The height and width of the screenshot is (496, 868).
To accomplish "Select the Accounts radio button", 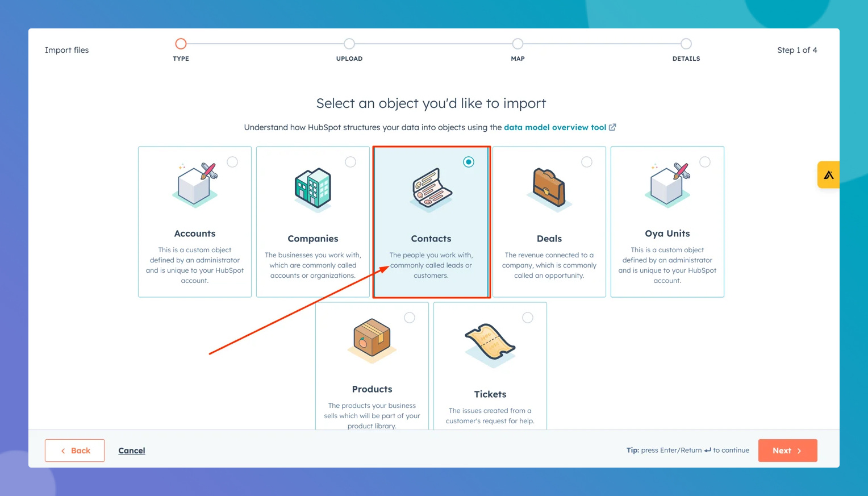I will [x=232, y=162].
